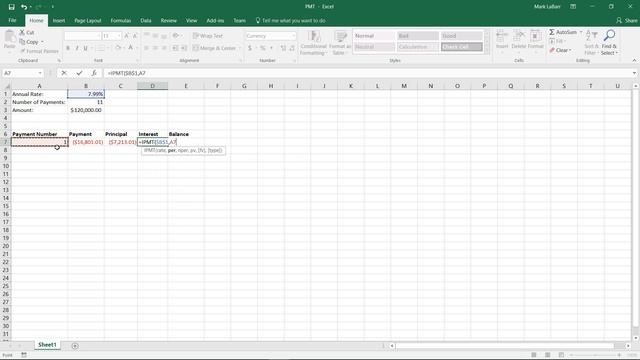Cancel the formula entry with the X icon

pos(64,73)
